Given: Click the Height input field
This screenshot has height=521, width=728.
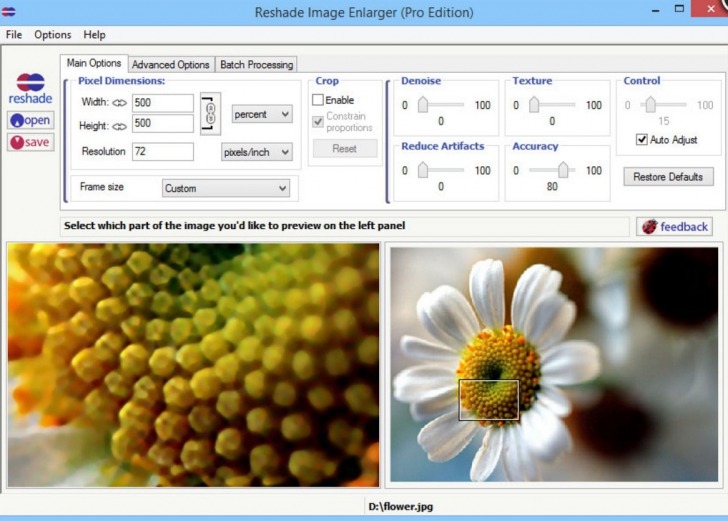Looking at the screenshot, I should [162, 124].
